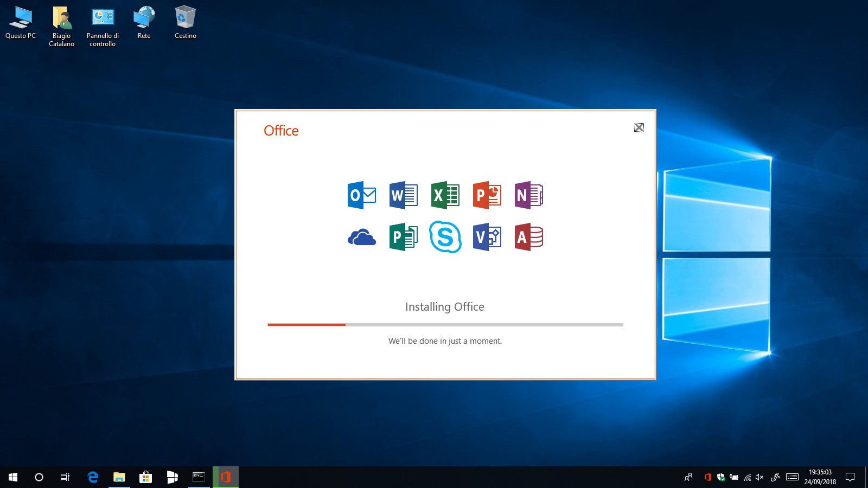Click the Outlook icon in Office installer

click(361, 195)
